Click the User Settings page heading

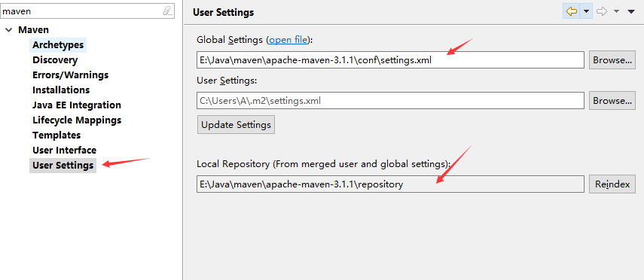pyautogui.click(x=223, y=13)
